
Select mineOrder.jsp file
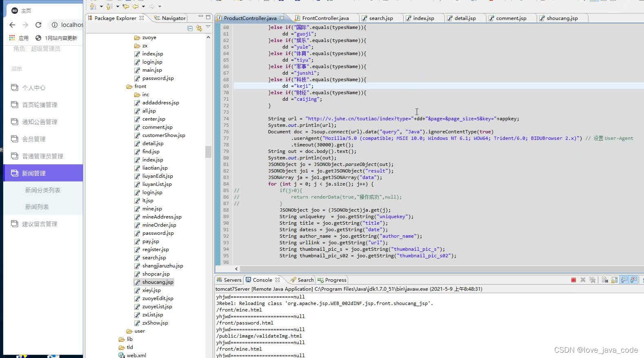(159, 225)
